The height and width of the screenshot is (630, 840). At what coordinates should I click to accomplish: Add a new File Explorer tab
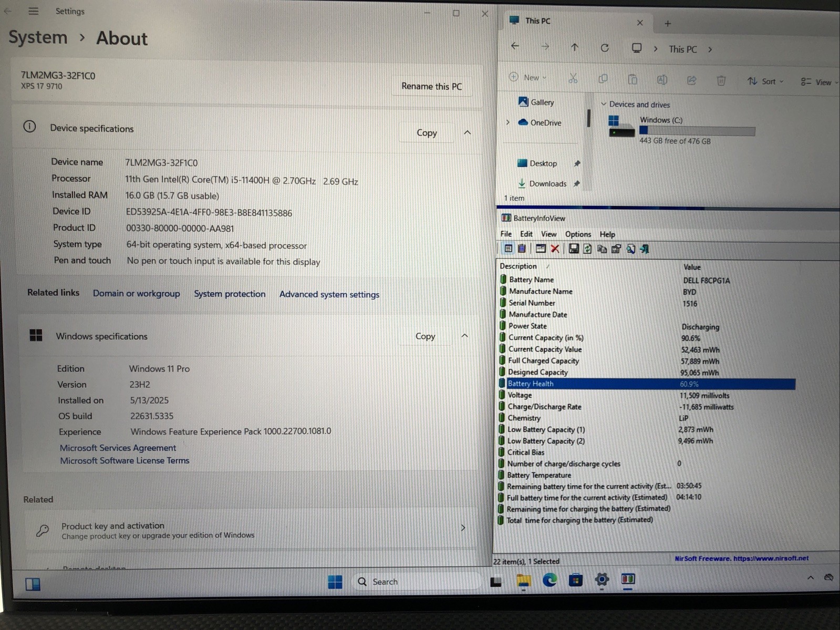667,23
